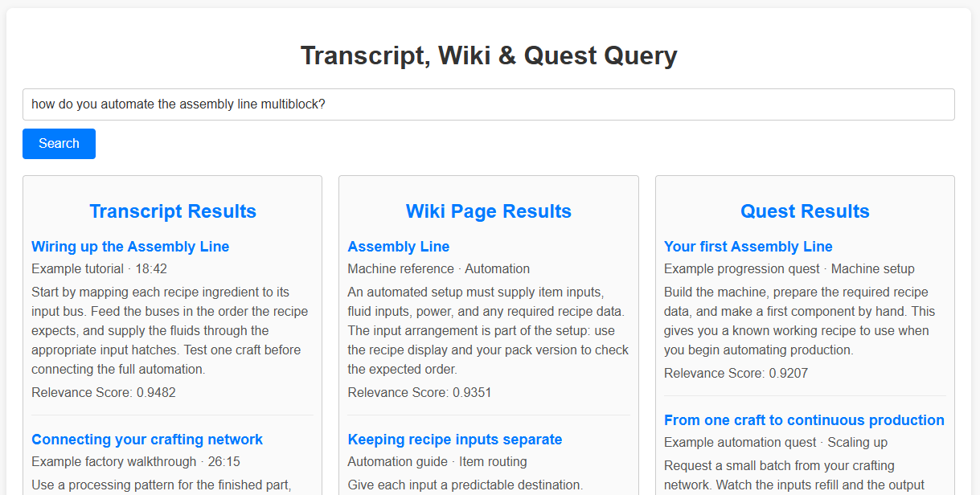The height and width of the screenshot is (495, 980).
Task: Click 'Automation guide · Item routing' metadata
Action: coord(437,462)
